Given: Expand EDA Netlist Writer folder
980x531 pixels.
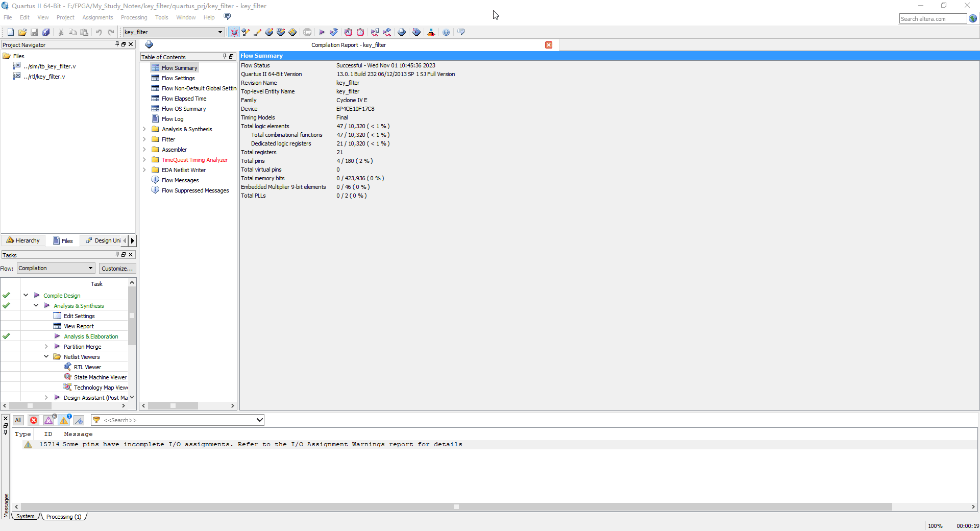Looking at the screenshot, I should (x=144, y=170).
